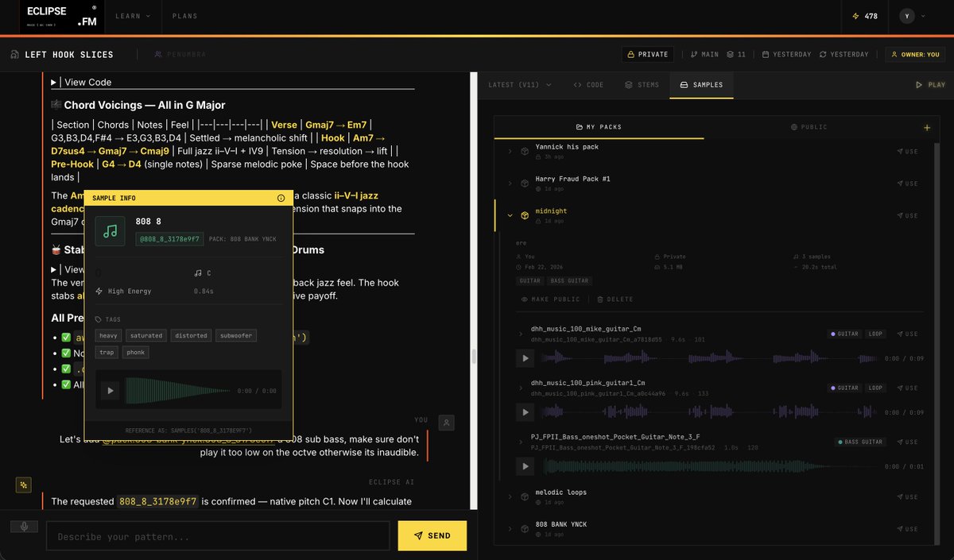Viewport: 954px width, 560px height.
Task: Click the Describe your pattern input field
Action: pyautogui.click(x=218, y=536)
